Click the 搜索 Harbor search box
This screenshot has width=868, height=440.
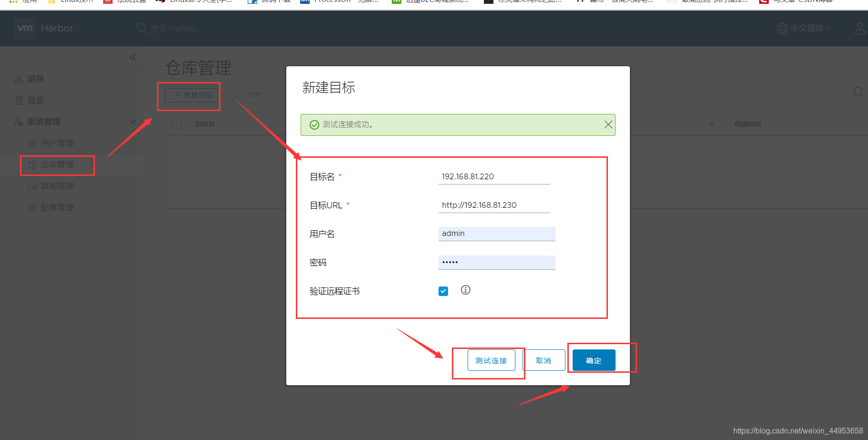pyautogui.click(x=177, y=29)
